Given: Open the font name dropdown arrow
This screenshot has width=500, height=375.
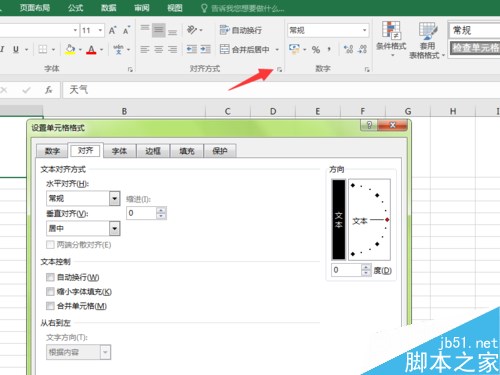Looking at the screenshot, I should pos(75,31).
